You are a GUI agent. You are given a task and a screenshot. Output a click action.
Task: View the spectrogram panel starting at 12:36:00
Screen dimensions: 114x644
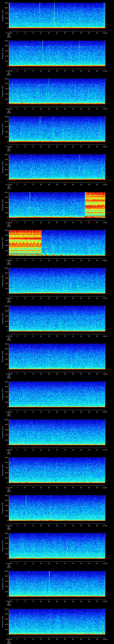coord(57,280)
